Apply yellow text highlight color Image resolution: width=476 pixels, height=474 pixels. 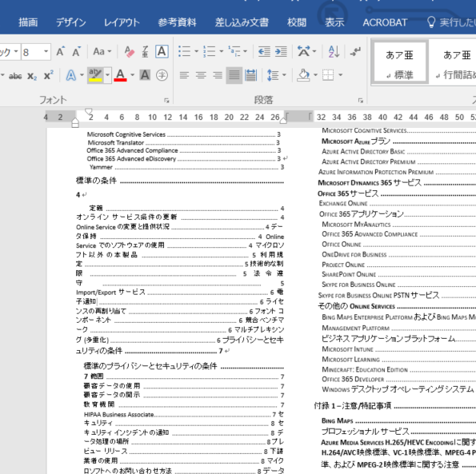95,75
